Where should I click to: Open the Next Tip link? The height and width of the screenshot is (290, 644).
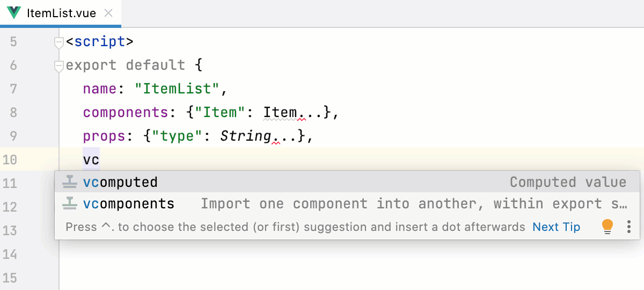tap(556, 227)
